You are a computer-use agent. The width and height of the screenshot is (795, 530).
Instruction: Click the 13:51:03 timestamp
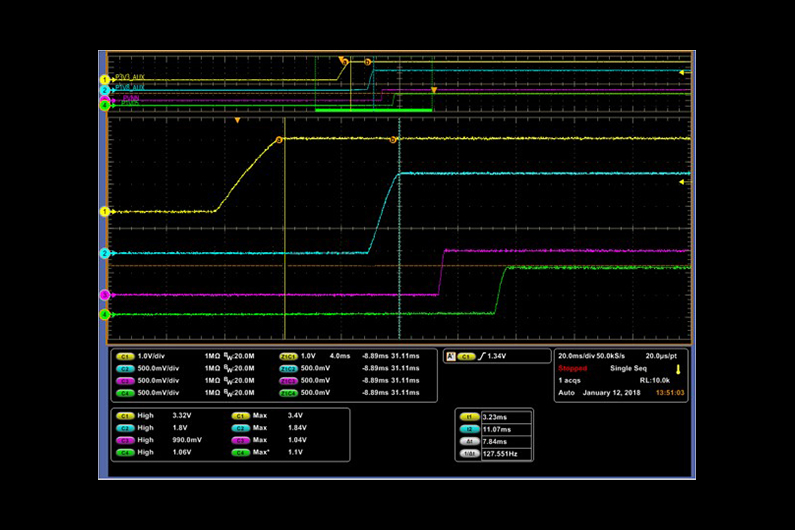pyautogui.click(x=670, y=393)
